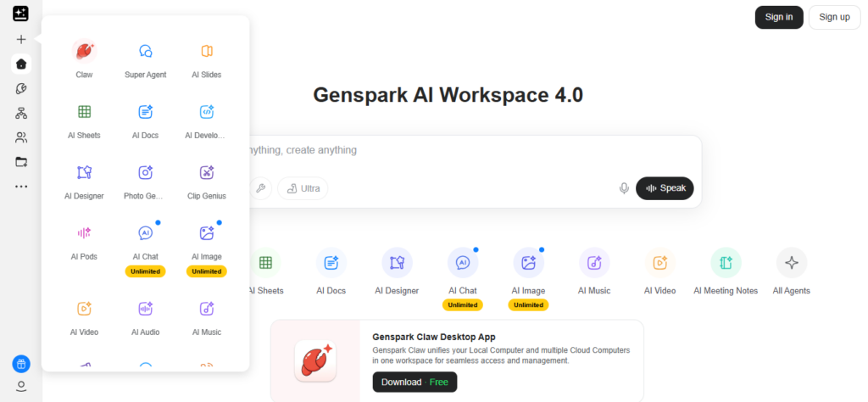Click the Genspark AI Workspace 4.0 heading
Image resolution: width=868 pixels, height=402 pixels.
[x=448, y=95]
